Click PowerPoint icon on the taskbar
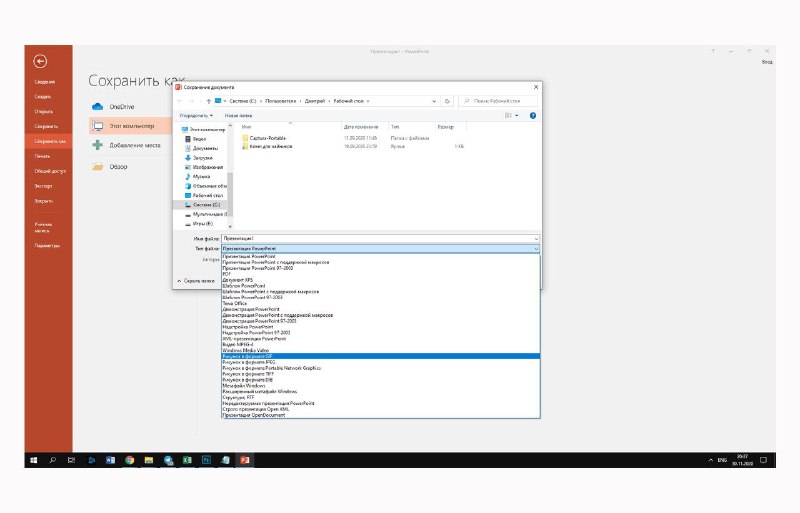 tap(245, 460)
